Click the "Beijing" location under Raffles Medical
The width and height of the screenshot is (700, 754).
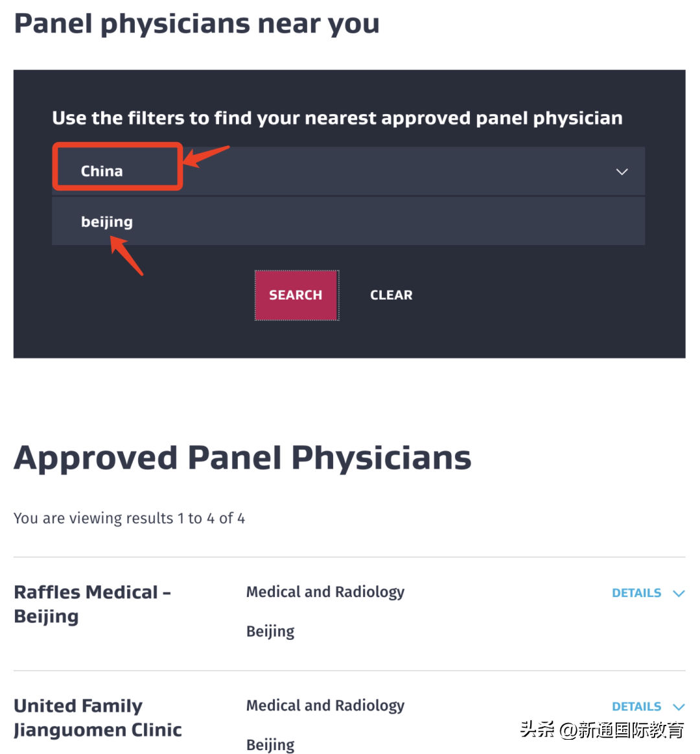pyautogui.click(x=270, y=631)
